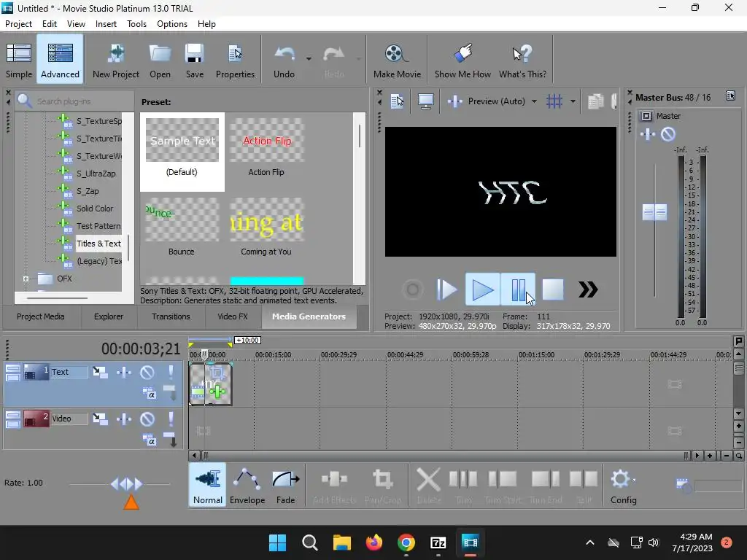This screenshot has height=560, width=747.
Task: Open Master bus FX icon
Action: [648, 134]
